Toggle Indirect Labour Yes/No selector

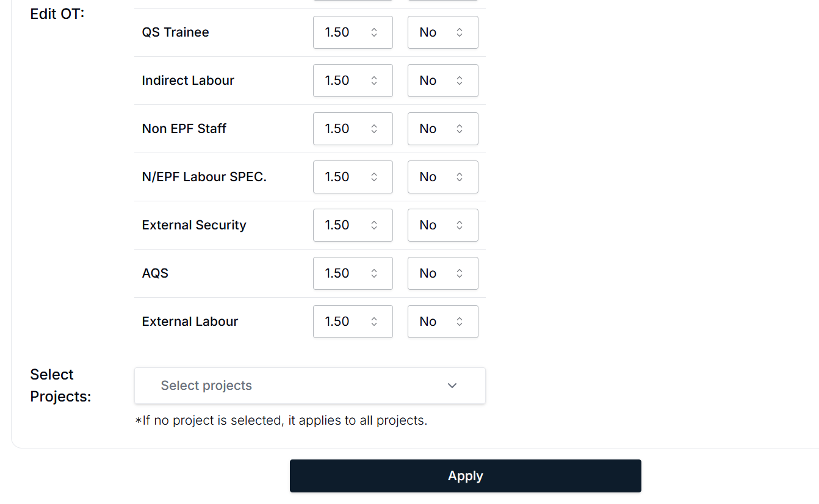pos(442,81)
